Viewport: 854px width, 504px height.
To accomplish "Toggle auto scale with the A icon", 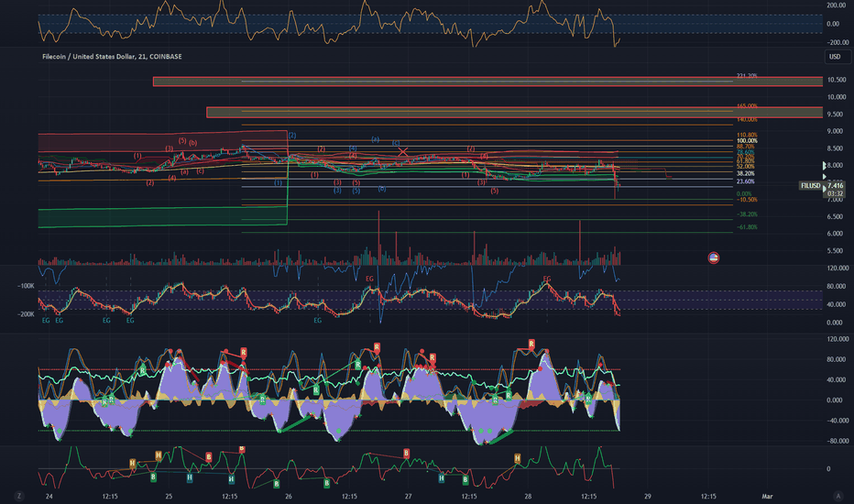I will (838, 496).
